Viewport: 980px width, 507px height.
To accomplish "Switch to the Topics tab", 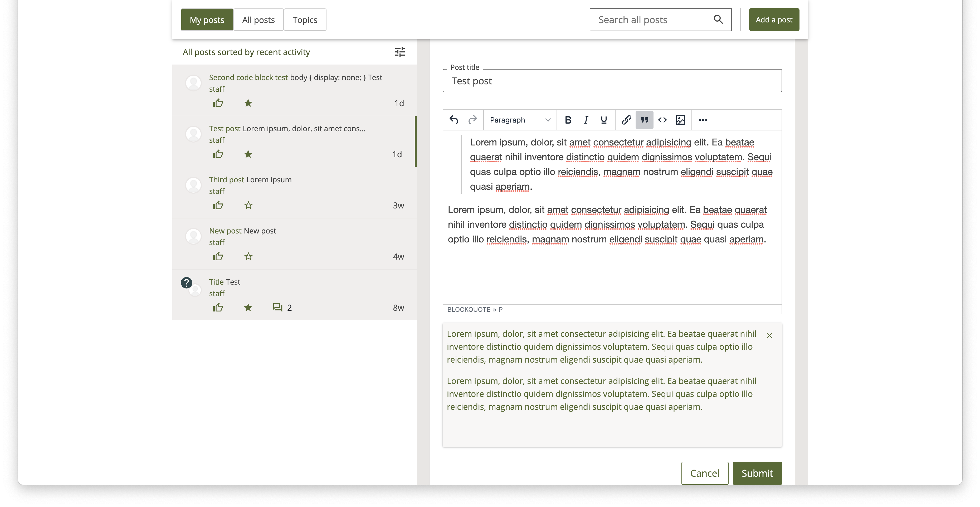I will click(x=305, y=19).
